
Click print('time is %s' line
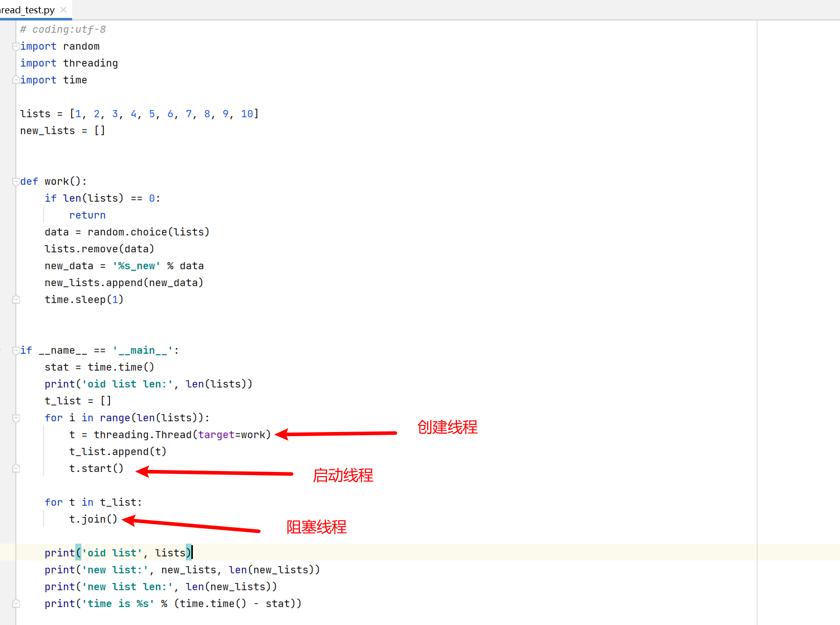(x=173, y=604)
